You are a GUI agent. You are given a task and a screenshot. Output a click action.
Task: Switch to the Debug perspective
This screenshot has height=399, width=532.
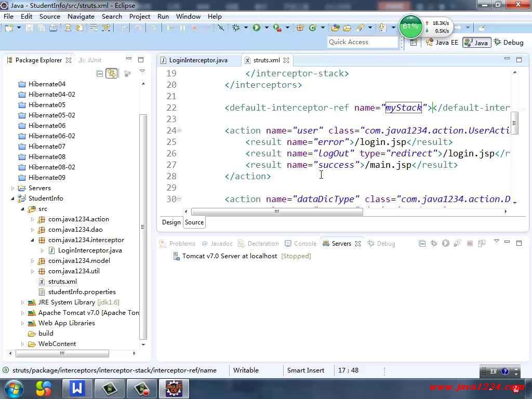click(509, 43)
